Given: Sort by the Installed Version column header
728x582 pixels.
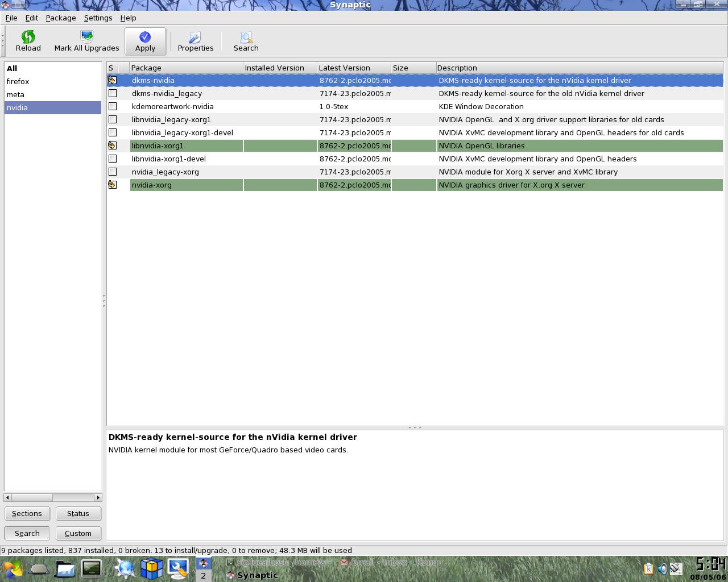Looking at the screenshot, I should point(280,68).
